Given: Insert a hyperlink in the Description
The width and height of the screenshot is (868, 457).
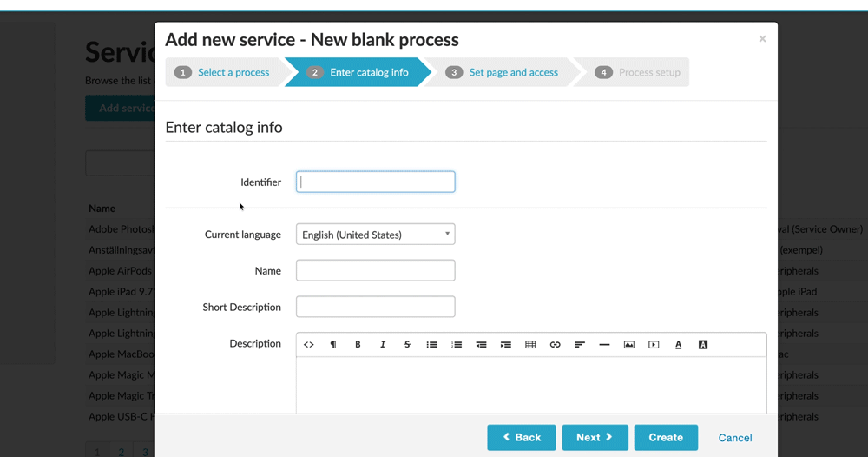Looking at the screenshot, I should coord(556,345).
